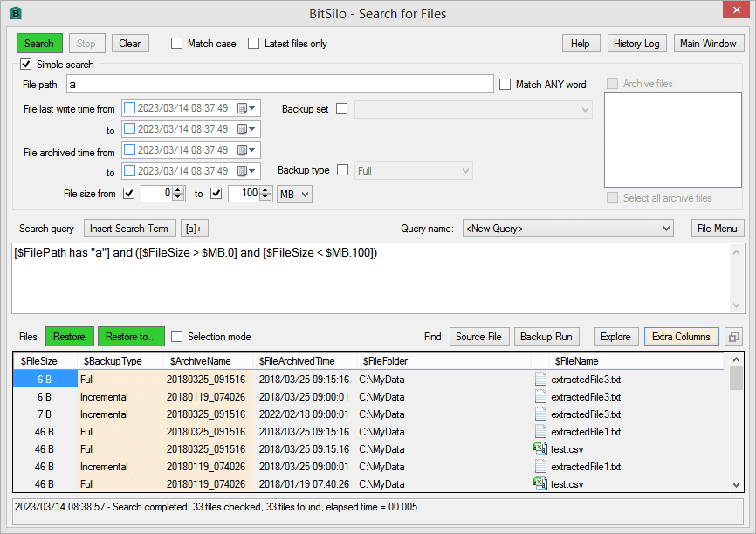Open the Backup type Full dropdown
The width and height of the screenshot is (756, 534).
414,171
